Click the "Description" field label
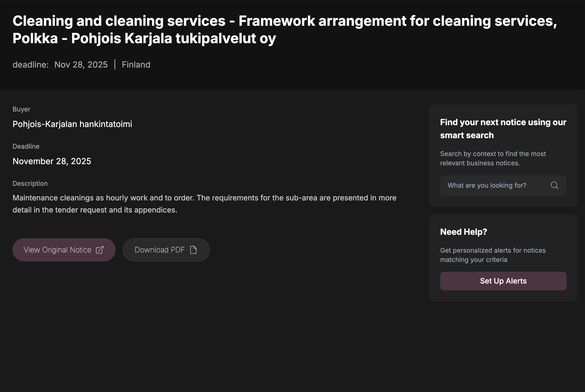The width and height of the screenshot is (585, 392). tap(30, 183)
